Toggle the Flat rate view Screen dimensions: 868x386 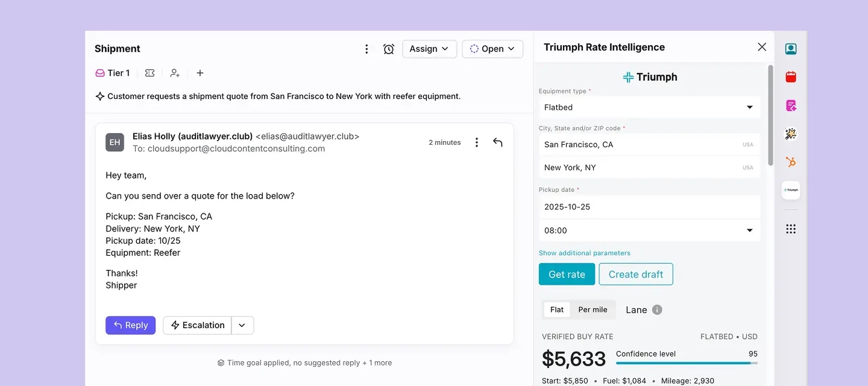(x=556, y=309)
